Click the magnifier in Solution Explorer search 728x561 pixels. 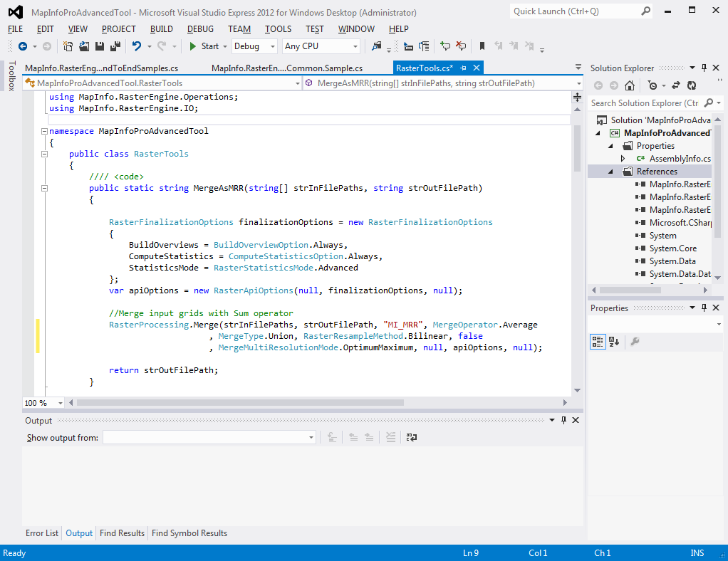pyautogui.click(x=709, y=103)
